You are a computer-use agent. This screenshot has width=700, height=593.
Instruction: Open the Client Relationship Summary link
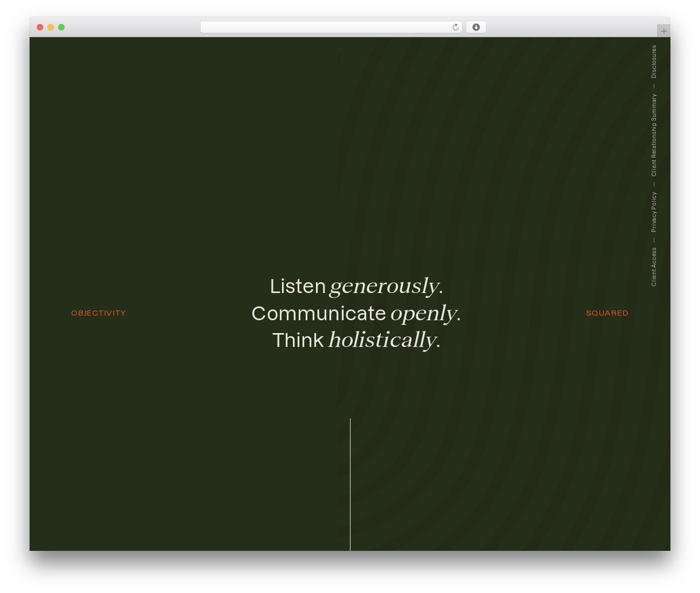(x=654, y=135)
